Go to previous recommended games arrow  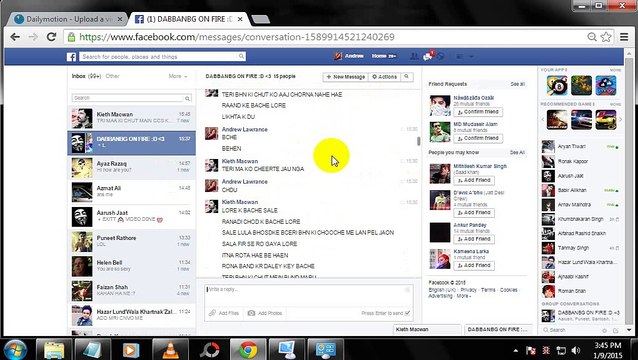click(x=543, y=120)
